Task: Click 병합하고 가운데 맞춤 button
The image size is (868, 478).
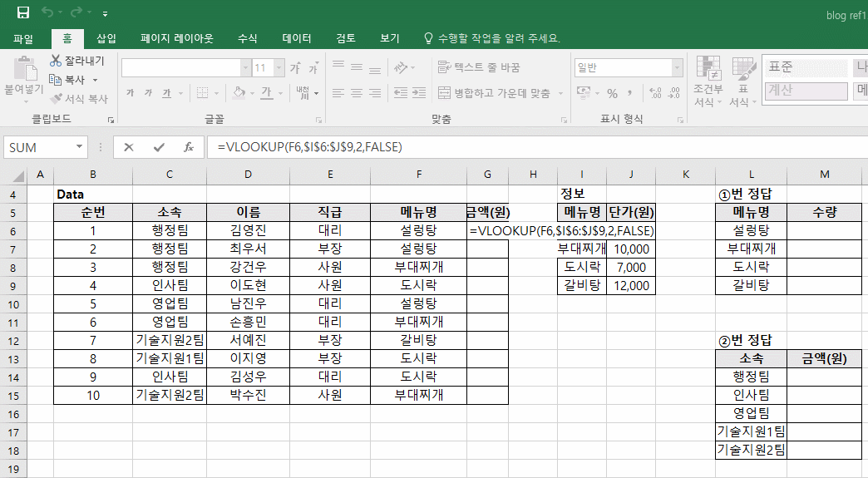Action: (x=495, y=92)
